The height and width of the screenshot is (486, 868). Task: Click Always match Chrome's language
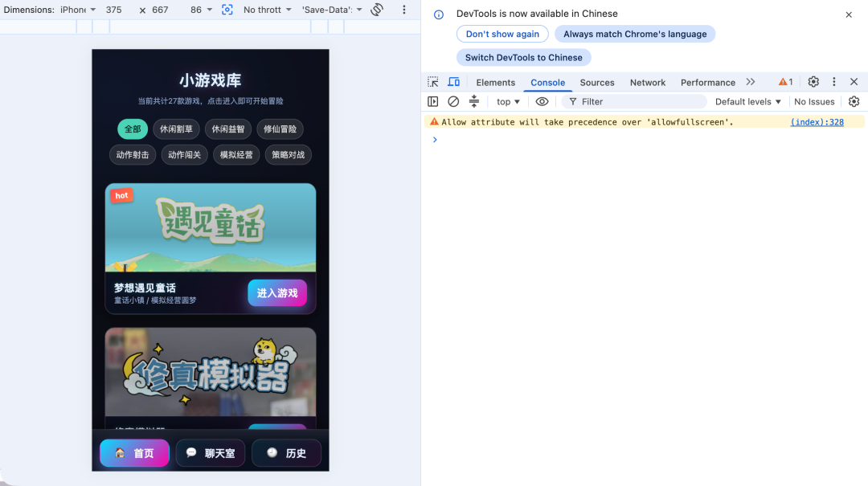[x=635, y=34]
